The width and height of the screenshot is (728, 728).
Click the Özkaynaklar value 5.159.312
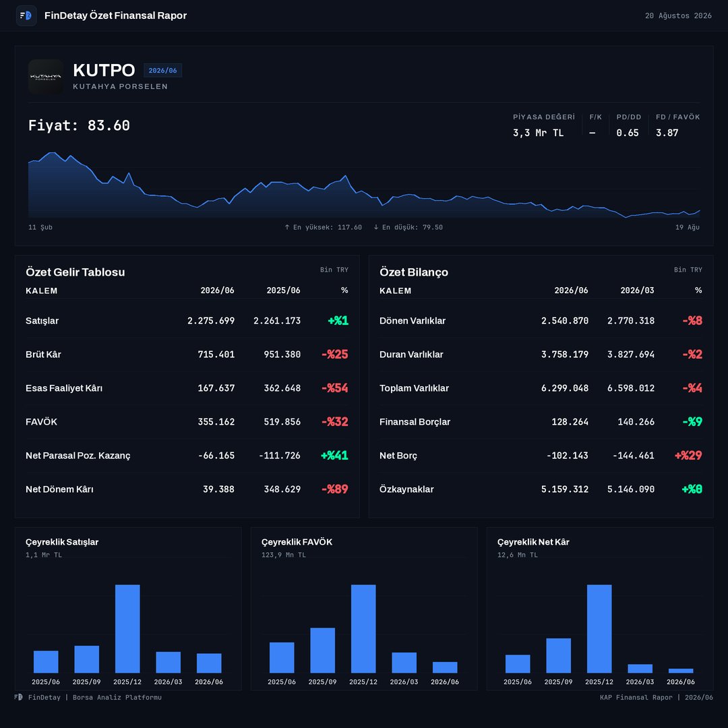[565, 489]
